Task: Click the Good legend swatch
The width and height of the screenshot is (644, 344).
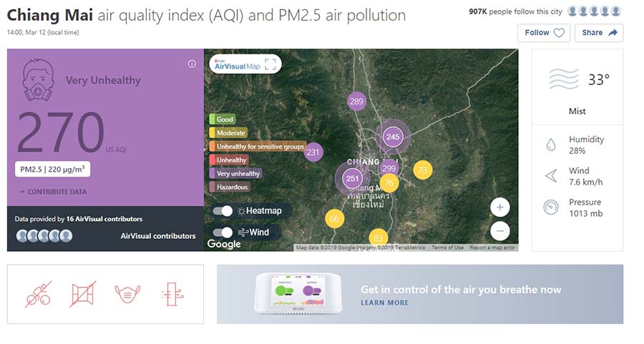Action: (x=223, y=119)
